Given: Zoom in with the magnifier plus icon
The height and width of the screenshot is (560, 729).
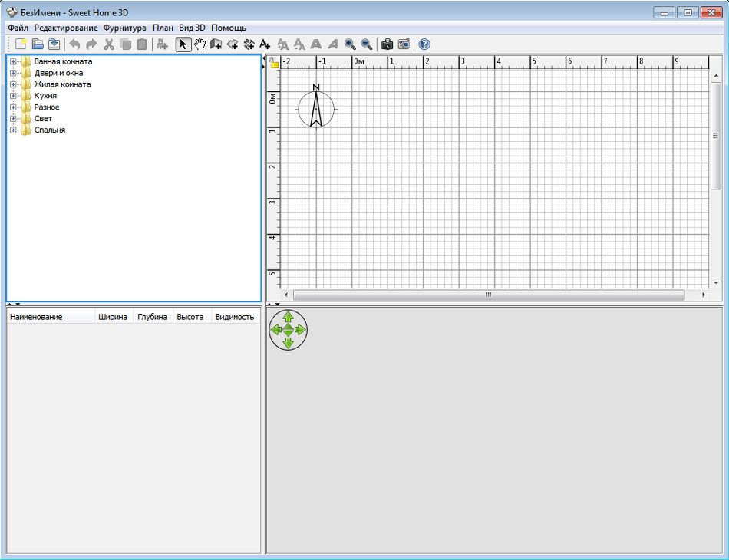Looking at the screenshot, I should coord(350,44).
